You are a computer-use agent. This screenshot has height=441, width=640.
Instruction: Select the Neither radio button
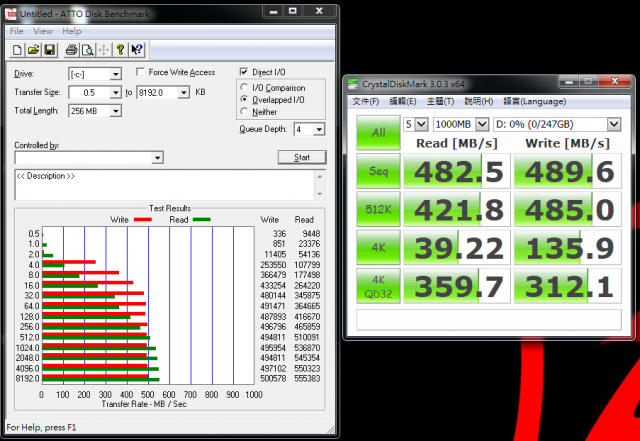pyautogui.click(x=244, y=111)
